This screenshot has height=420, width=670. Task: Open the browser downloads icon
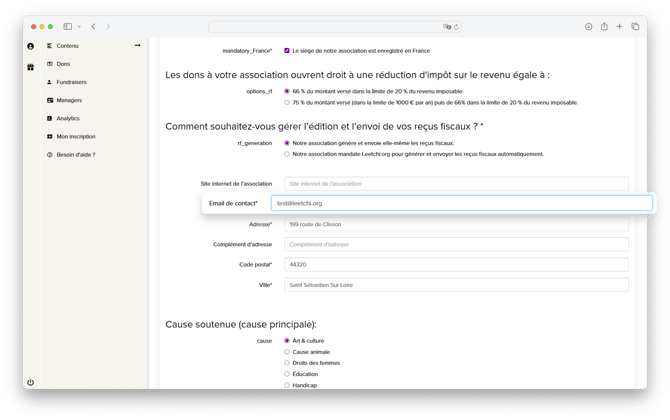pos(588,26)
